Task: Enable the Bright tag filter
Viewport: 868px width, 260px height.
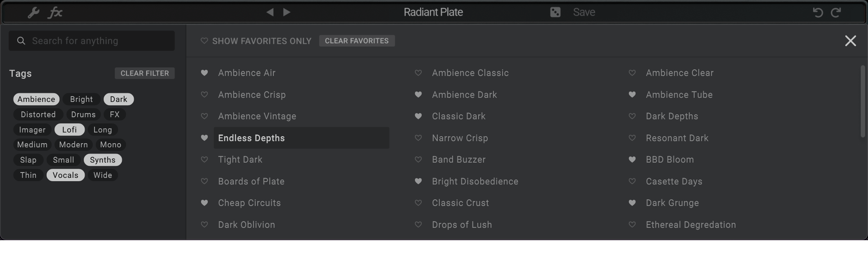Action: [x=81, y=99]
